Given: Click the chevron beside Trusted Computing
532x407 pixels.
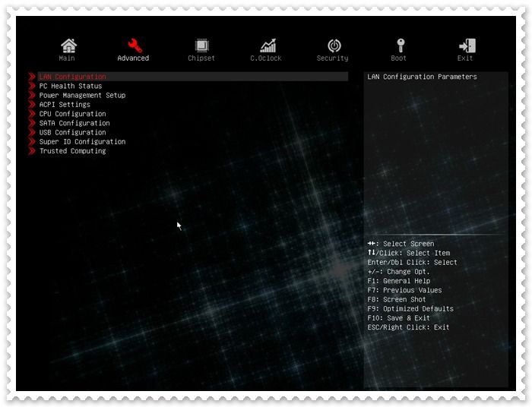Looking at the screenshot, I should point(32,151).
